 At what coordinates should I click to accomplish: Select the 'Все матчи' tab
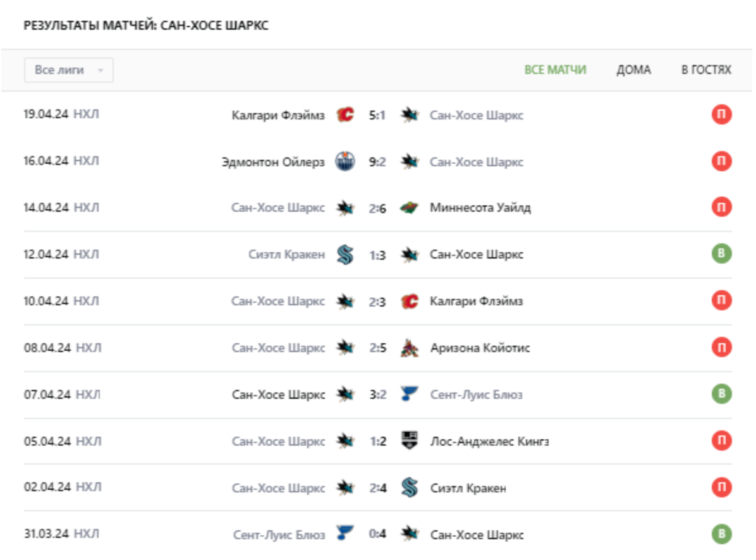pyautogui.click(x=555, y=70)
